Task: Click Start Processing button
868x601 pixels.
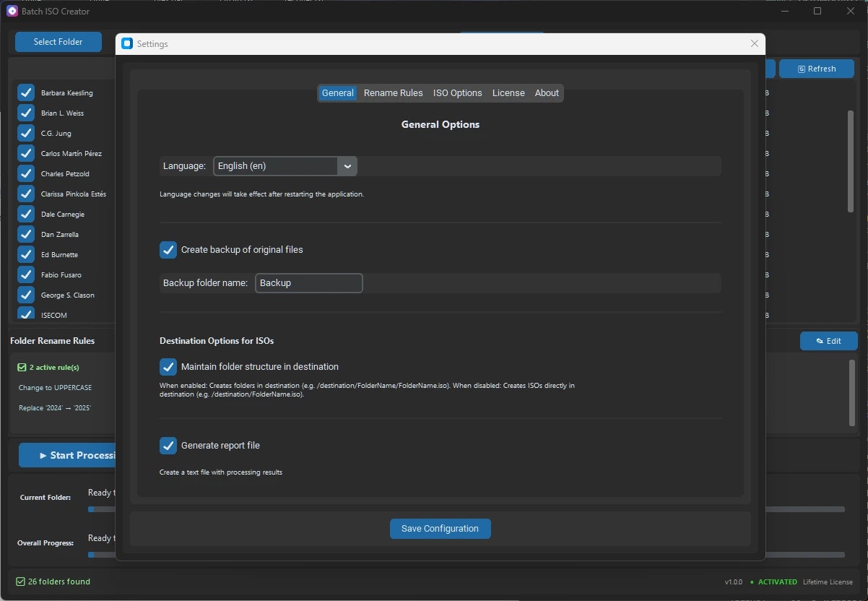Action: click(68, 455)
